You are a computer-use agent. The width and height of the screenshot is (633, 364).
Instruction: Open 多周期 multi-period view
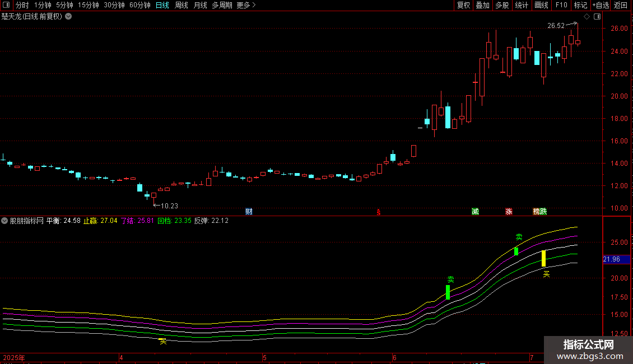click(222, 5)
